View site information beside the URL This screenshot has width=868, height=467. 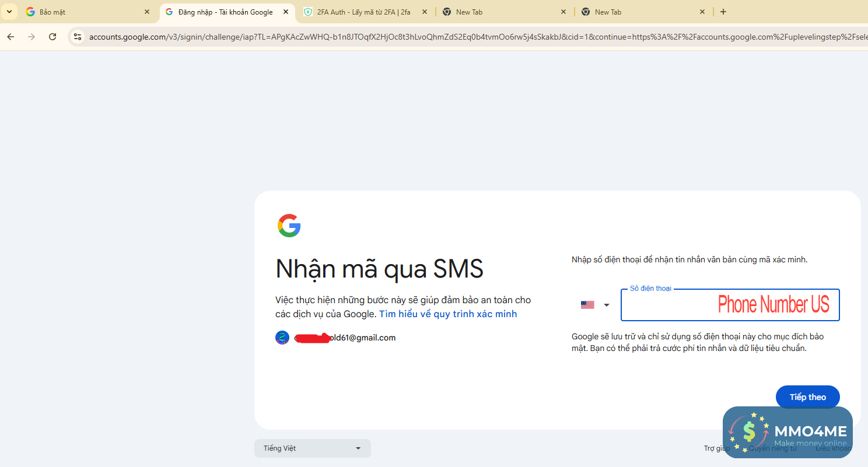[x=77, y=37]
